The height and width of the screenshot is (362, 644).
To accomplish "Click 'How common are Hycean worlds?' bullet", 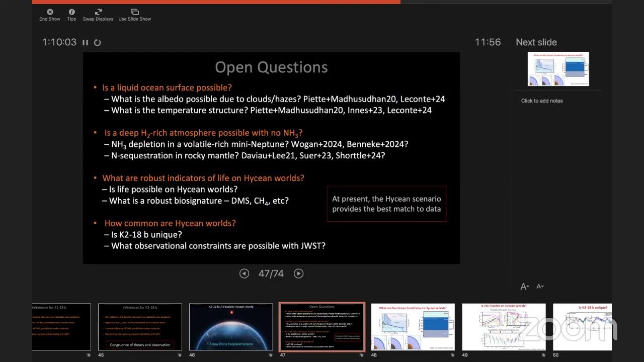I will click(170, 223).
